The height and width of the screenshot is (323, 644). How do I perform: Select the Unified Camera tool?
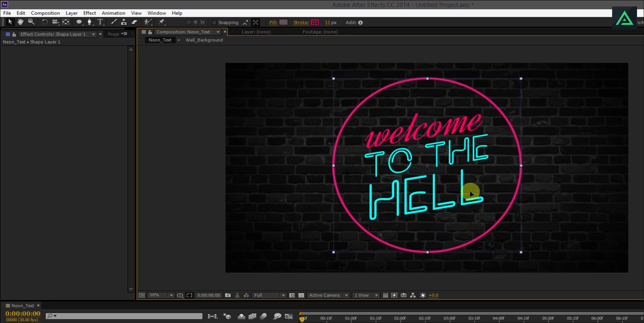(x=55, y=22)
